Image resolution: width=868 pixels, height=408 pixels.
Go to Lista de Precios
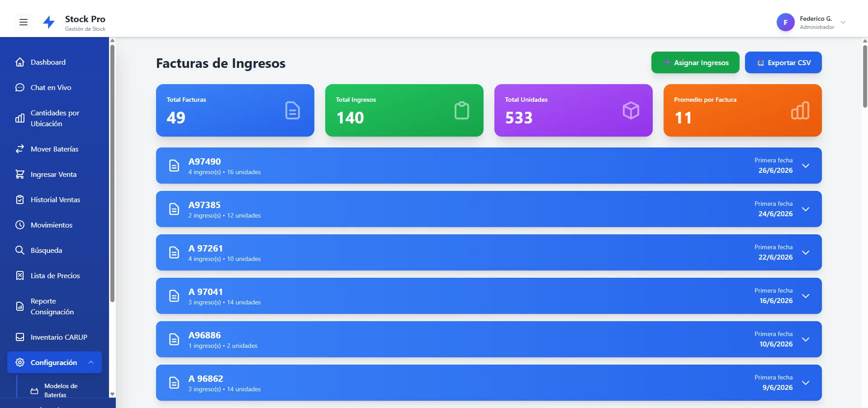point(54,275)
